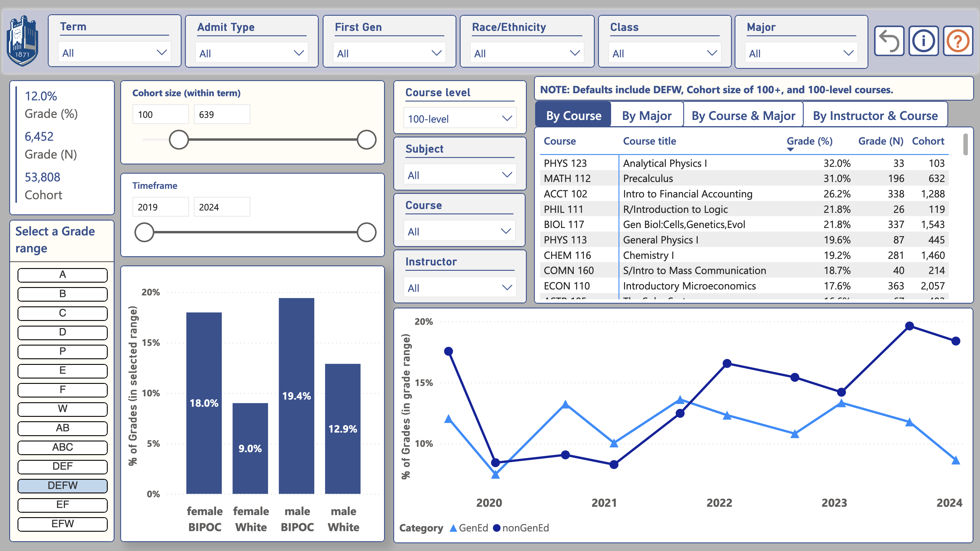The image size is (980, 551).
Task: Open the information icon button
Action: point(923,41)
